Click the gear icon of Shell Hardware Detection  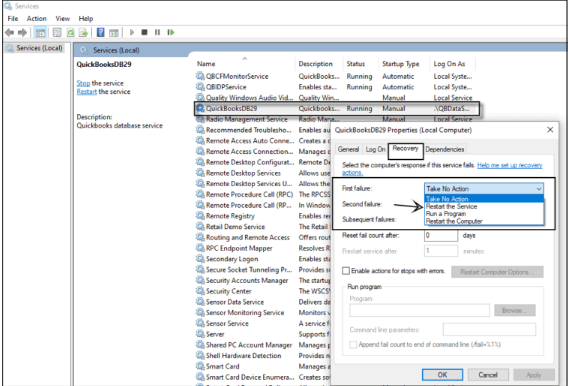point(200,355)
